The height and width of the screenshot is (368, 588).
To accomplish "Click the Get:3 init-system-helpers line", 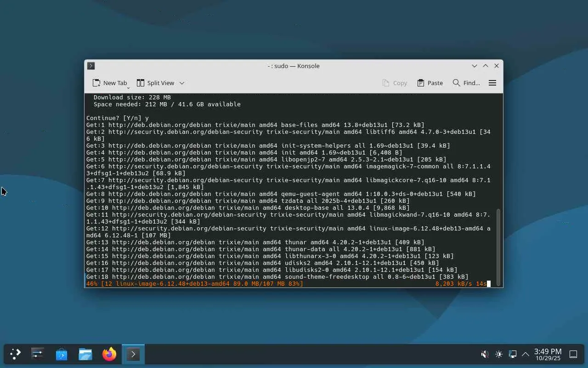I will pyautogui.click(x=268, y=146).
